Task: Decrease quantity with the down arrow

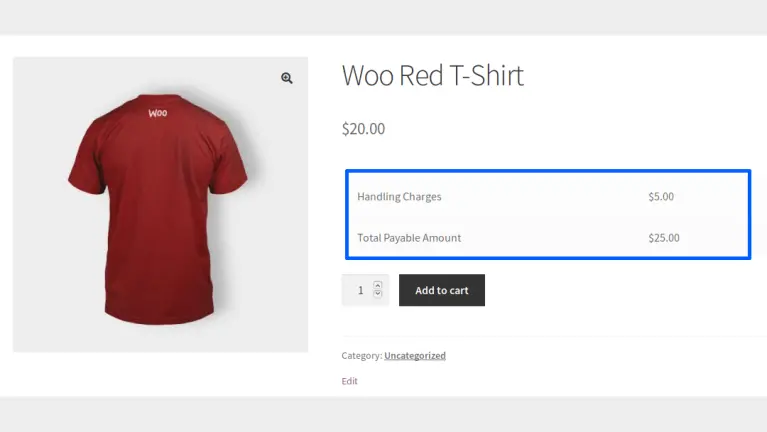Action: pyautogui.click(x=378, y=294)
